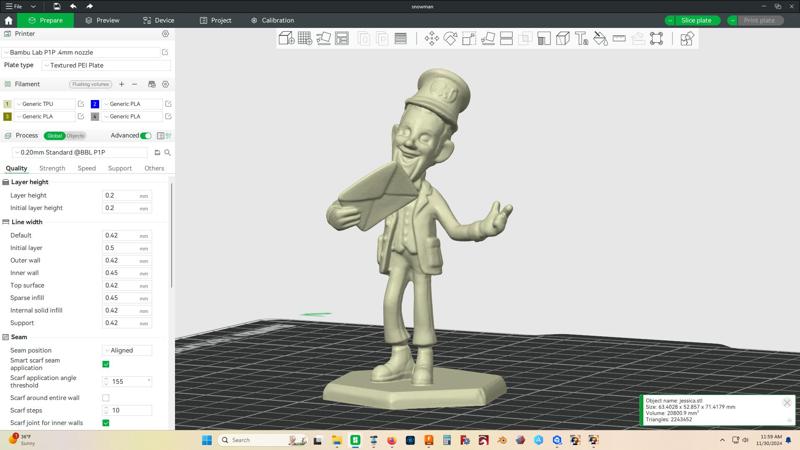Image resolution: width=800 pixels, height=450 pixels.
Task: Select the Scale tool icon
Action: pos(469,38)
